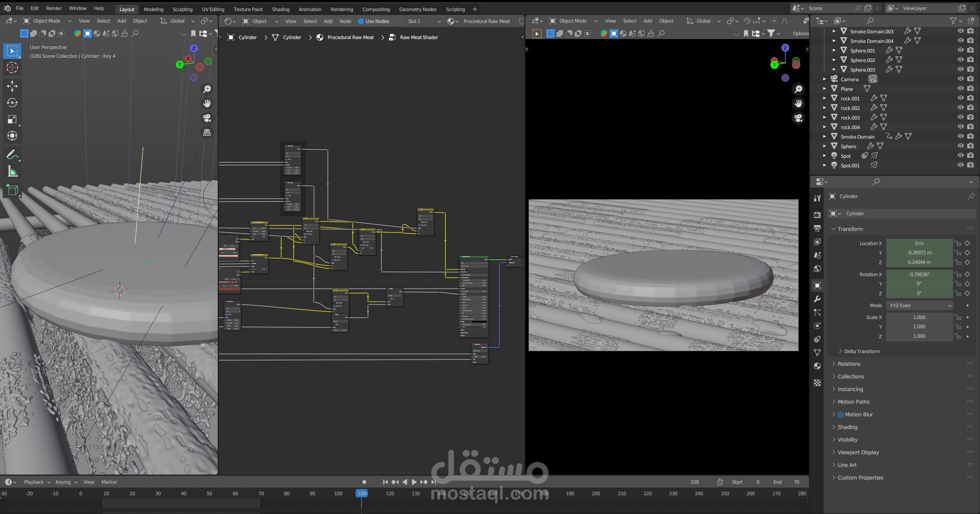Select the Move tool in left toolbar
Viewport: 980px width, 514px height.
(12, 86)
